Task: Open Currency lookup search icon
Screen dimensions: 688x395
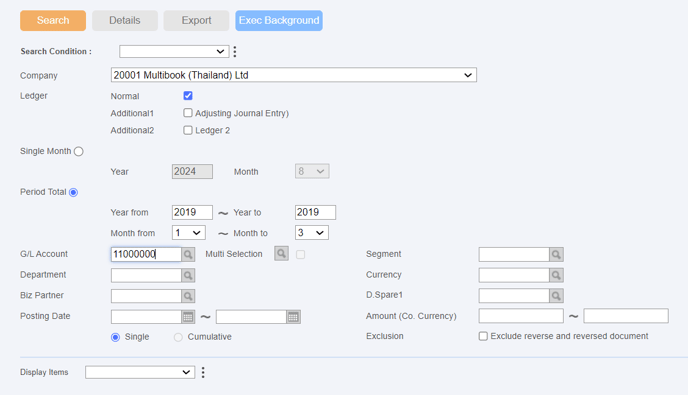Action: coord(556,275)
